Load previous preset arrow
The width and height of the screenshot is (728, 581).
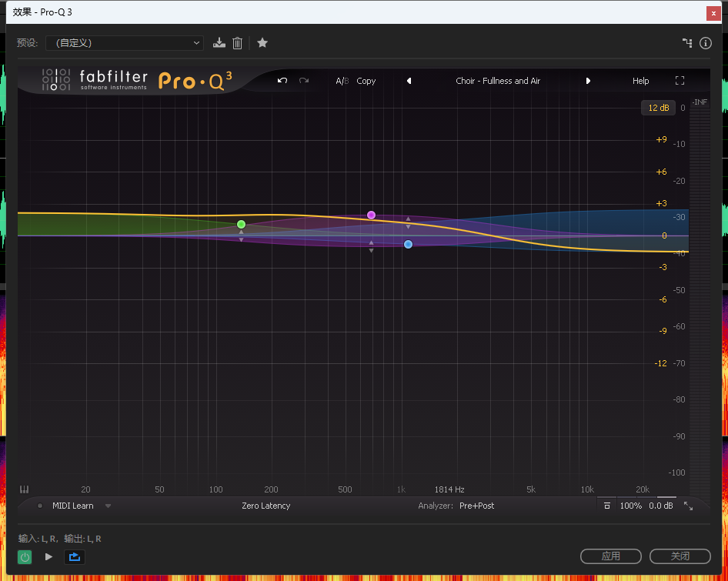(409, 81)
